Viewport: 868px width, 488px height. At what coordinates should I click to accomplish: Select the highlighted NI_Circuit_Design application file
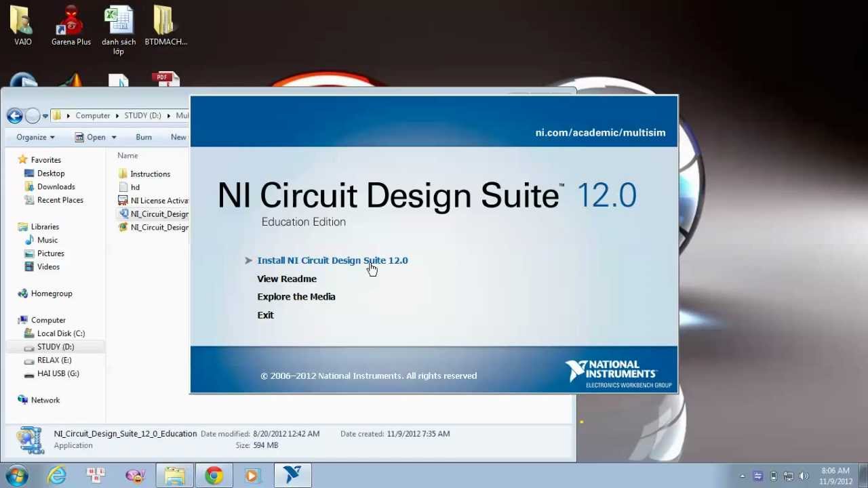(153, 214)
